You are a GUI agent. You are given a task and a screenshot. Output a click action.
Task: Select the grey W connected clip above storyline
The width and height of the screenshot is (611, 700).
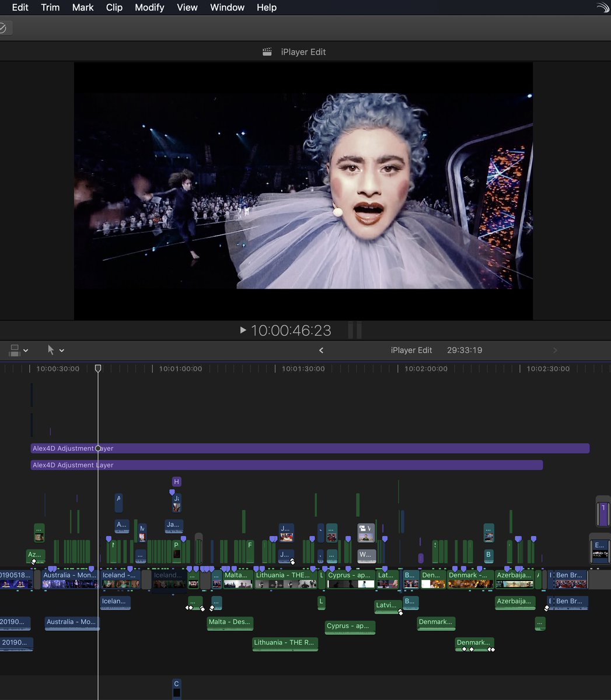click(x=366, y=555)
